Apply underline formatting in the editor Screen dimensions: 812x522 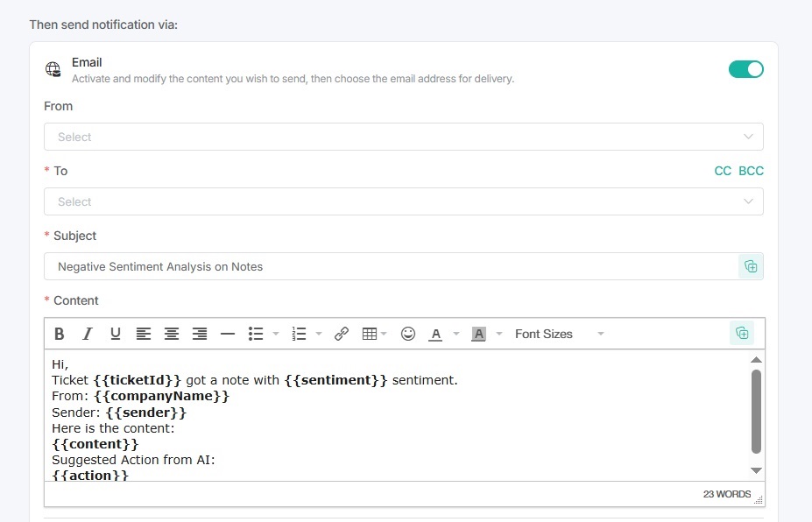(x=115, y=334)
